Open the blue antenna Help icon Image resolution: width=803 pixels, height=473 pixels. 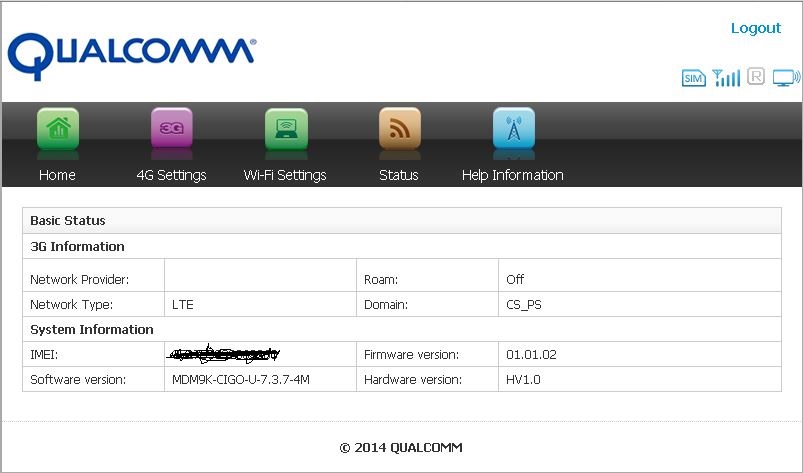coord(514,128)
